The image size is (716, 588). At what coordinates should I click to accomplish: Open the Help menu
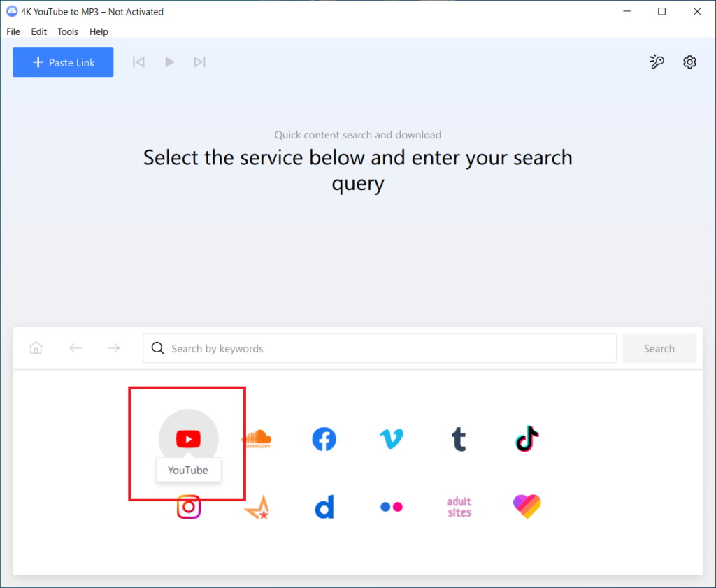pyautogui.click(x=99, y=31)
